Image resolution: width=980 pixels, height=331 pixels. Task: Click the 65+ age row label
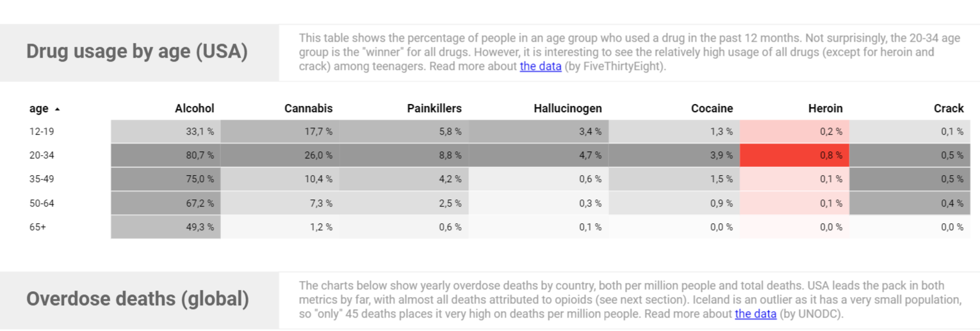point(38,226)
